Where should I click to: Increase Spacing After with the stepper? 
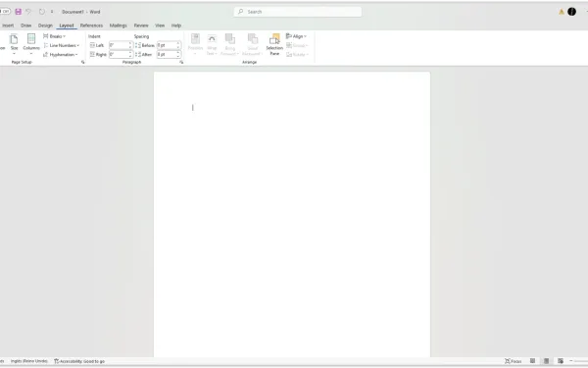pyautogui.click(x=178, y=53)
